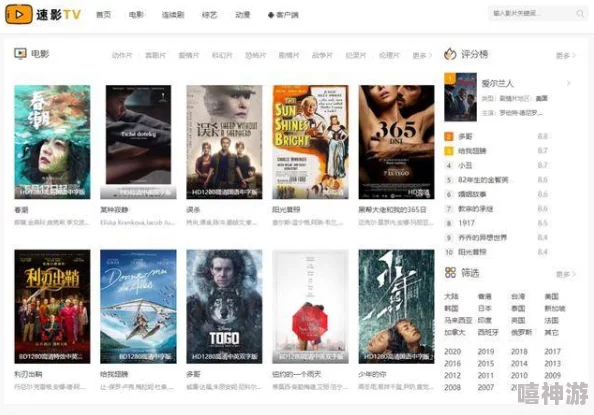Click the 黑帮大佬和我的365日 title
This screenshot has width=594, height=415.
(392, 210)
